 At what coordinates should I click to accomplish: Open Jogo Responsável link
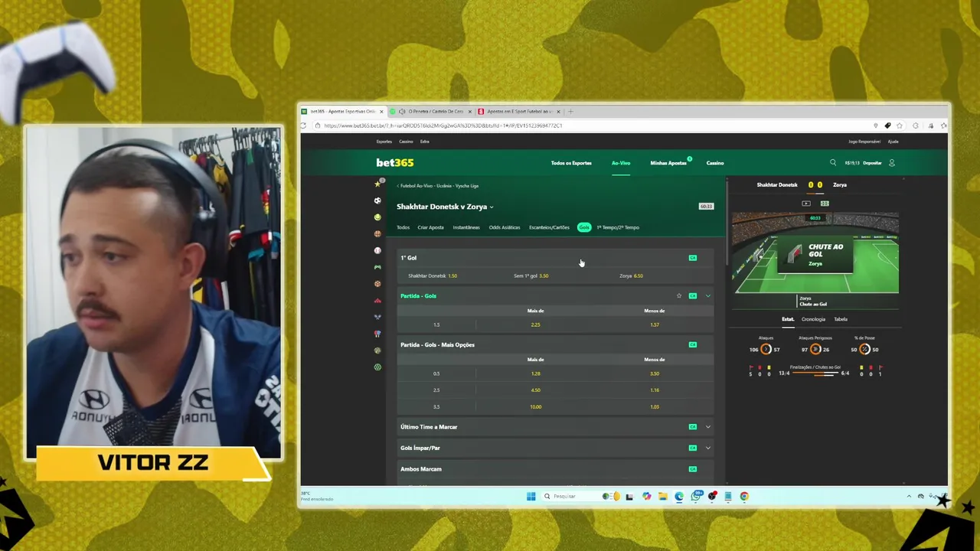[864, 142]
